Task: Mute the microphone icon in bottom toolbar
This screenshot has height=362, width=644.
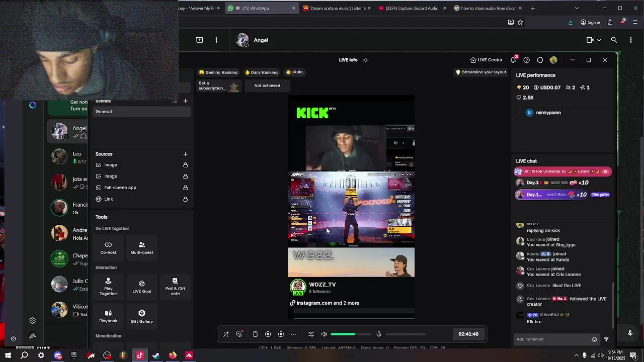Action: 379,334
